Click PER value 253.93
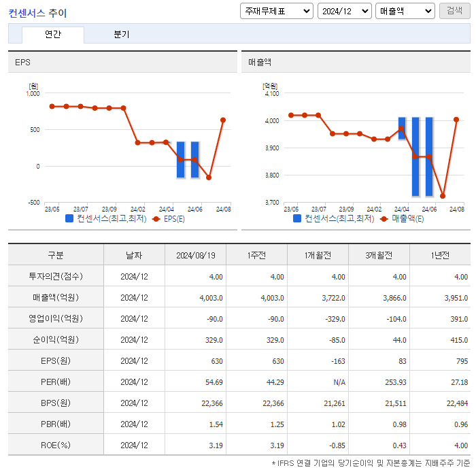476x472 pixels. pyautogui.click(x=396, y=382)
